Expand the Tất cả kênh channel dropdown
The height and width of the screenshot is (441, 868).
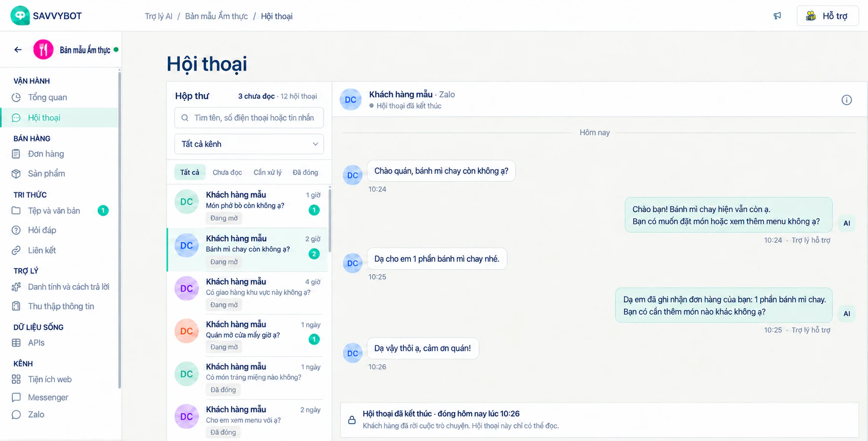249,144
